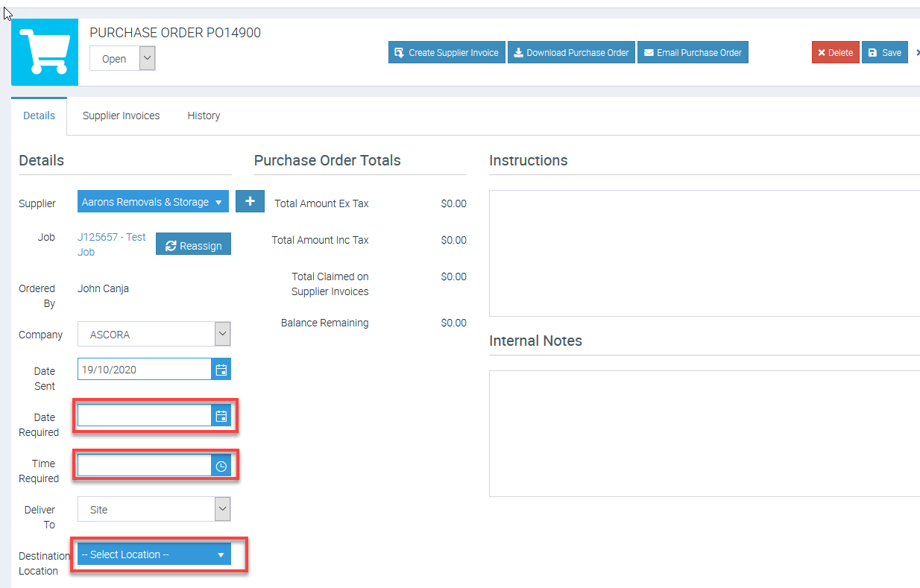Screen dimensions: 920x588
Task: Open the Time Required clock picker
Action: point(221,466)
